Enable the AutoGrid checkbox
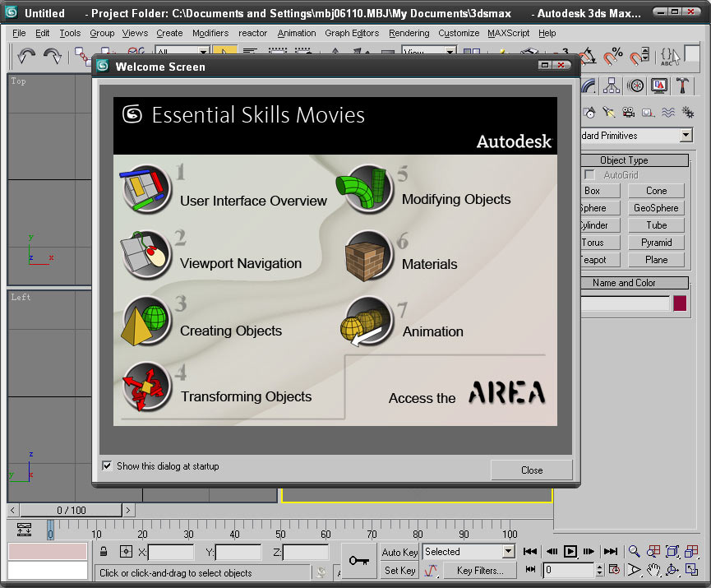The height and width of the screenshot is (588, 711). (589, 174)
